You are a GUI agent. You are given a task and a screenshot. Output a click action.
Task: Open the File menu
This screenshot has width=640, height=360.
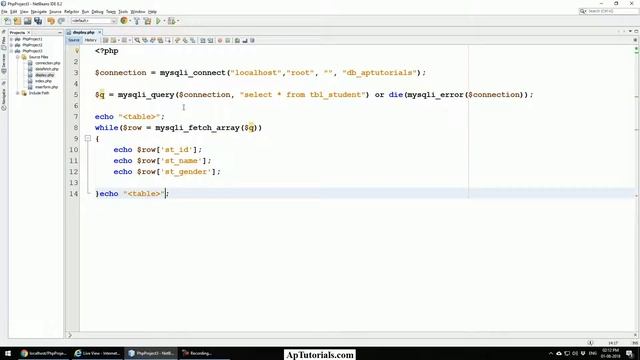(x=4, y=12)
